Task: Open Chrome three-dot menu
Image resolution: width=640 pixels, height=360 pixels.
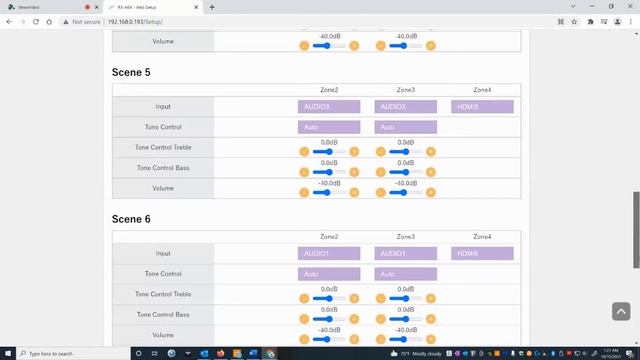Action: (631, 22)
